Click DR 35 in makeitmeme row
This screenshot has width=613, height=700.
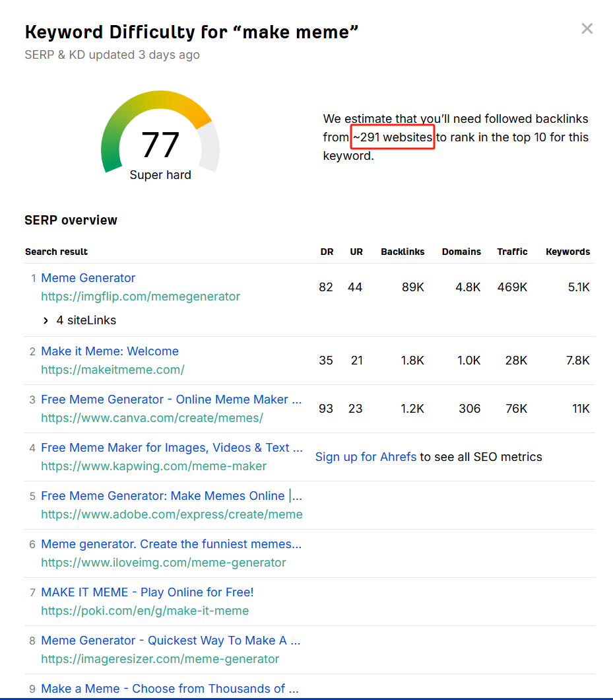tap(326, 361)
